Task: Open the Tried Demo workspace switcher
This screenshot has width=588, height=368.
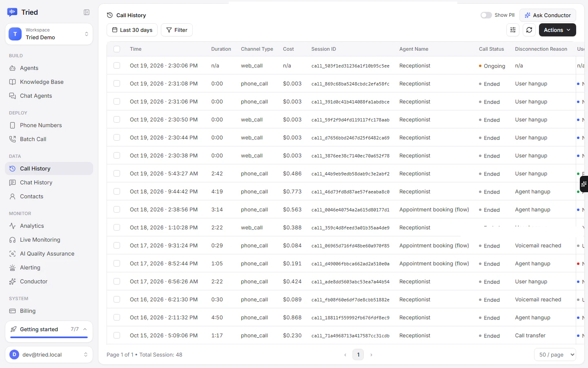Action: click(49, 34)
